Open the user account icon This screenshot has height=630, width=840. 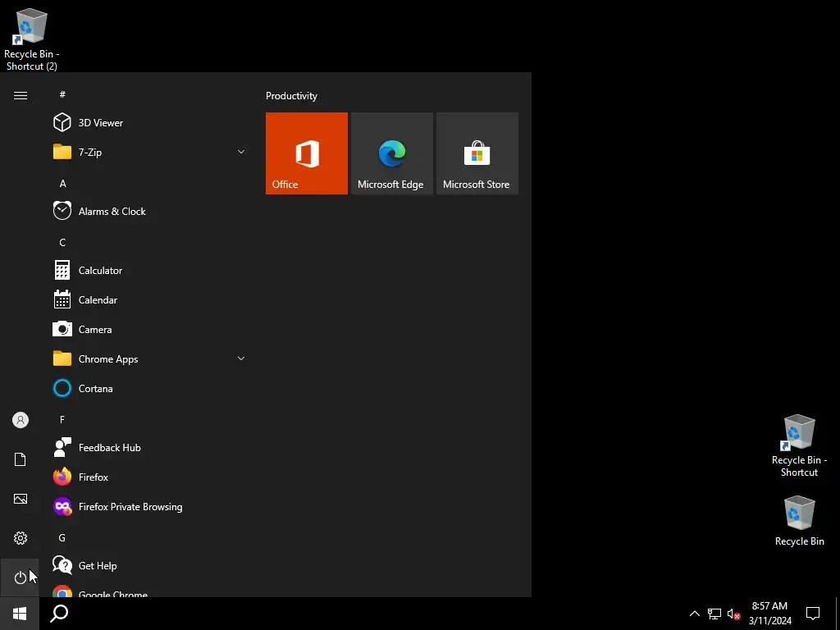[x=21, y=420]
